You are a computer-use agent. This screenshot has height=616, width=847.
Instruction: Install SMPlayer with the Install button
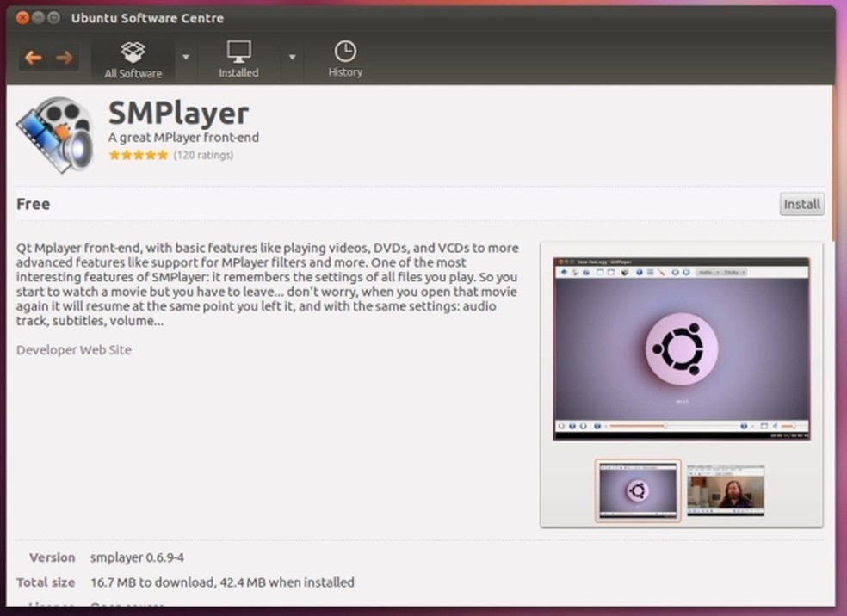(801, 204)
